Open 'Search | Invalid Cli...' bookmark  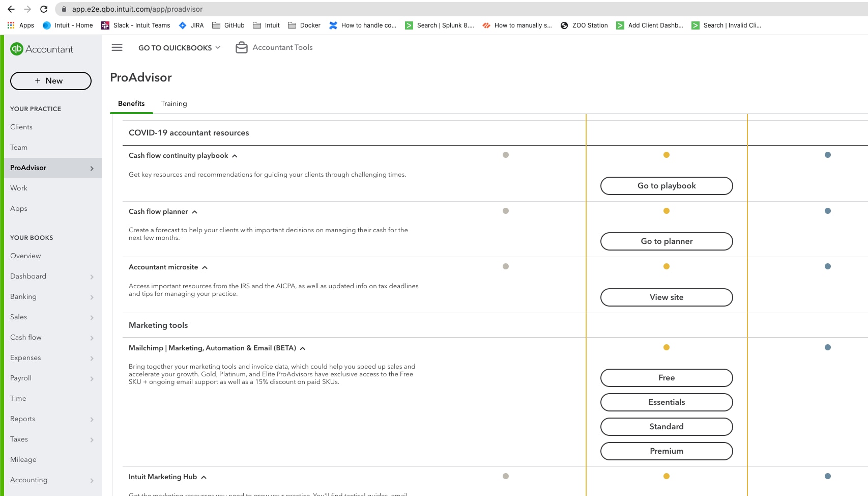[x=727, y=25]
